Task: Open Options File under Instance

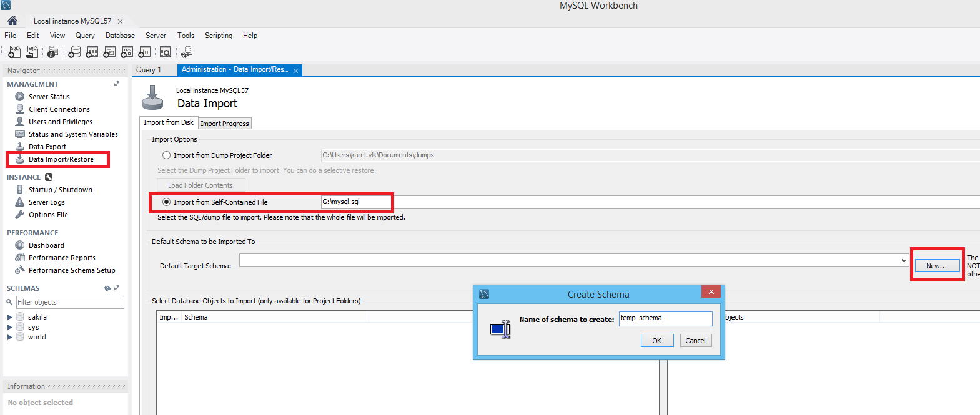Action: (x=48, y=215)
